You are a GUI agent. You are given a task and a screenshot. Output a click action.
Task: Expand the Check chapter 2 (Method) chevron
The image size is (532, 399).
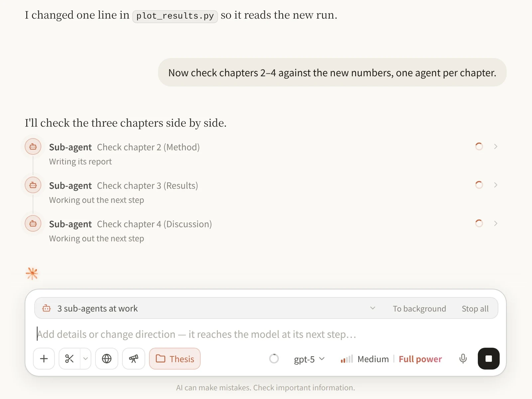point(495,146)
